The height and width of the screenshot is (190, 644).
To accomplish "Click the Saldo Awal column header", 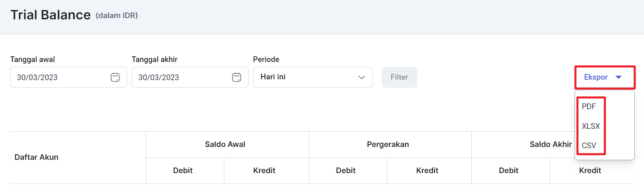I will coord(225,145).
